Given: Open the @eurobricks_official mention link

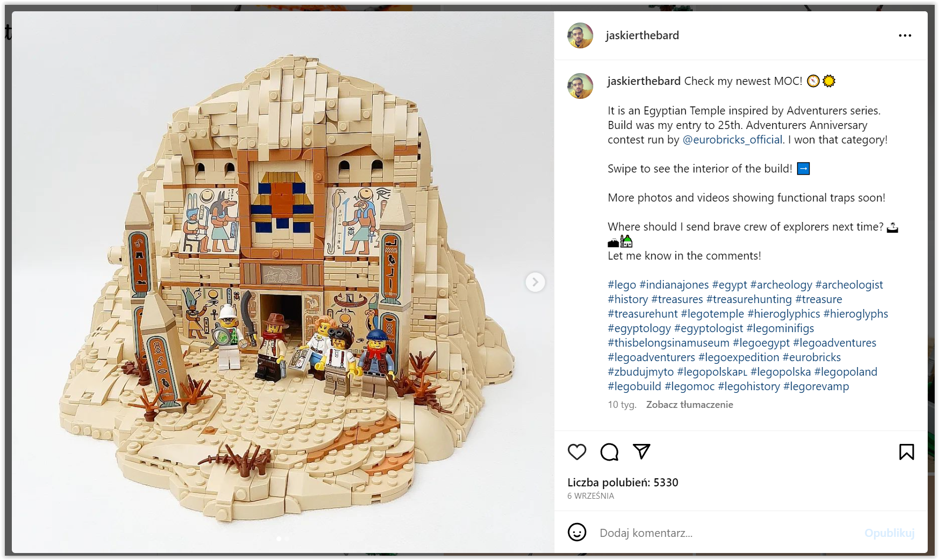Looking at the screenshot, I should (x=732, y=140).
